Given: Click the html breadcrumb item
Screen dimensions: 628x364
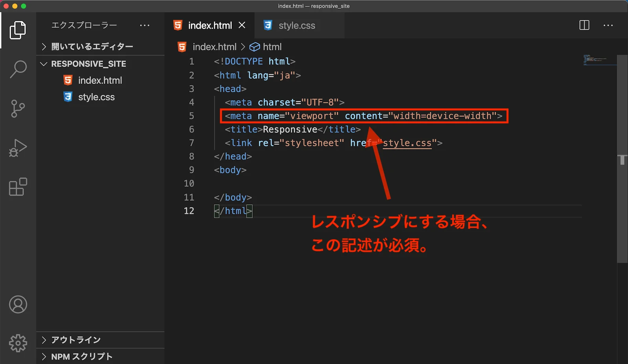Looking at the screenshot, I should click(x=272, y=47).
